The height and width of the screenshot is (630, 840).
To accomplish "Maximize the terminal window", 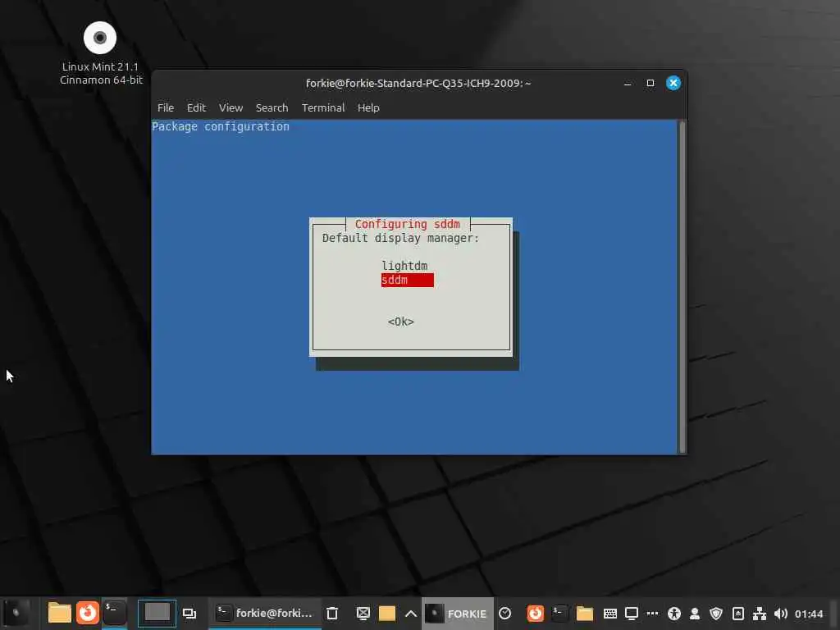I will [651, 83].
